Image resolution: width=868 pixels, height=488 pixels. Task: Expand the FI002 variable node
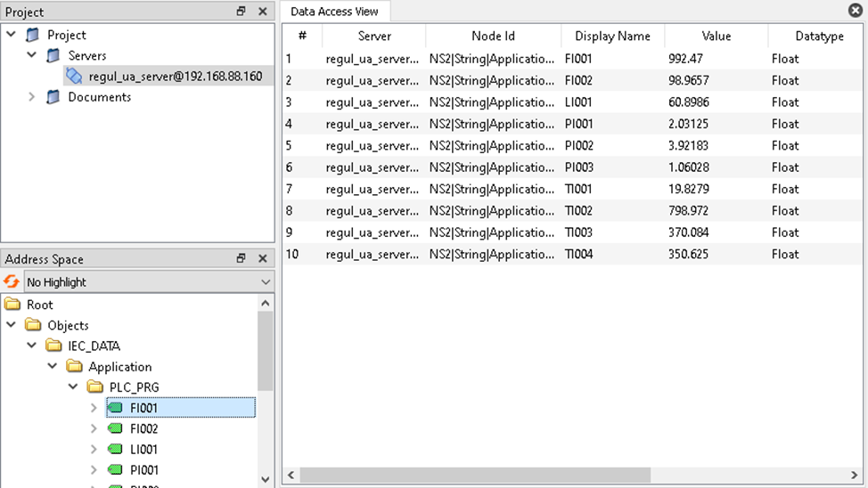[94, 429]
